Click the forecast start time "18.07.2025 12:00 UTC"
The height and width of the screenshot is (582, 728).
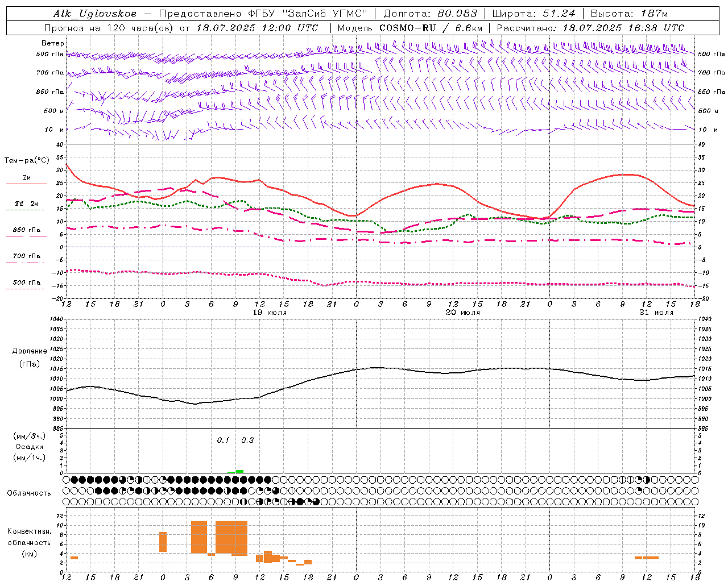[x=257, y=28]
